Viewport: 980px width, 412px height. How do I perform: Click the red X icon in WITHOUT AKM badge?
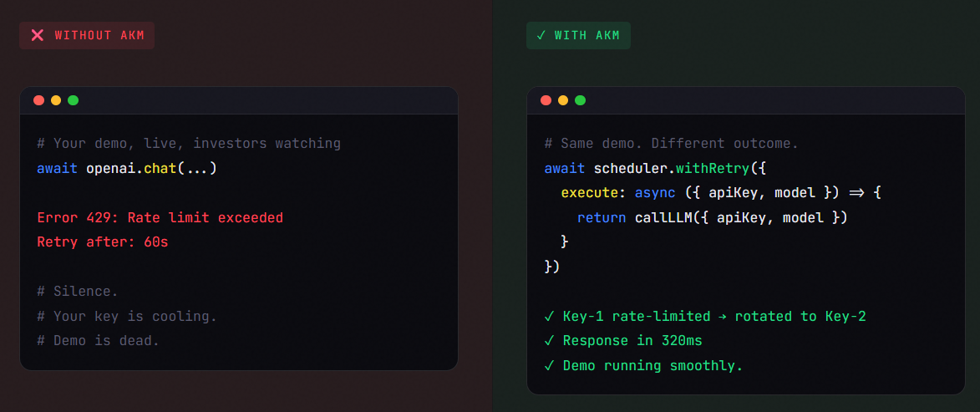(38, 36)
